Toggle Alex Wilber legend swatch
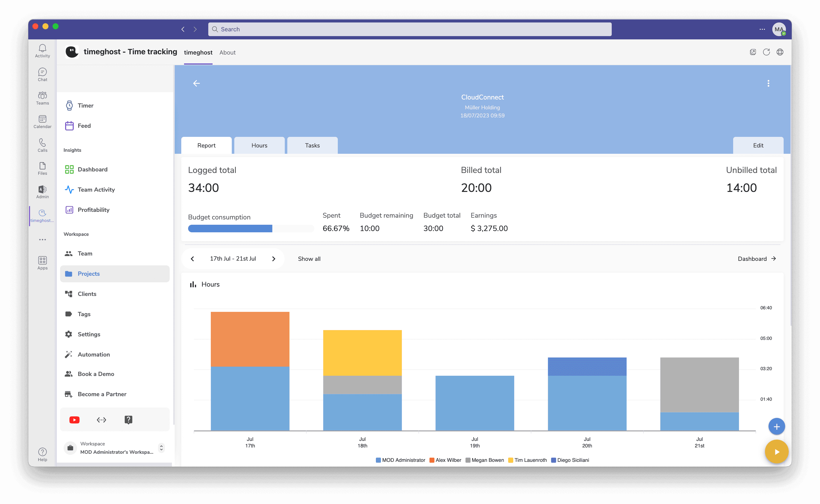Screen dimensions: 820x504 pyautogui.click(x=431, y=460)
